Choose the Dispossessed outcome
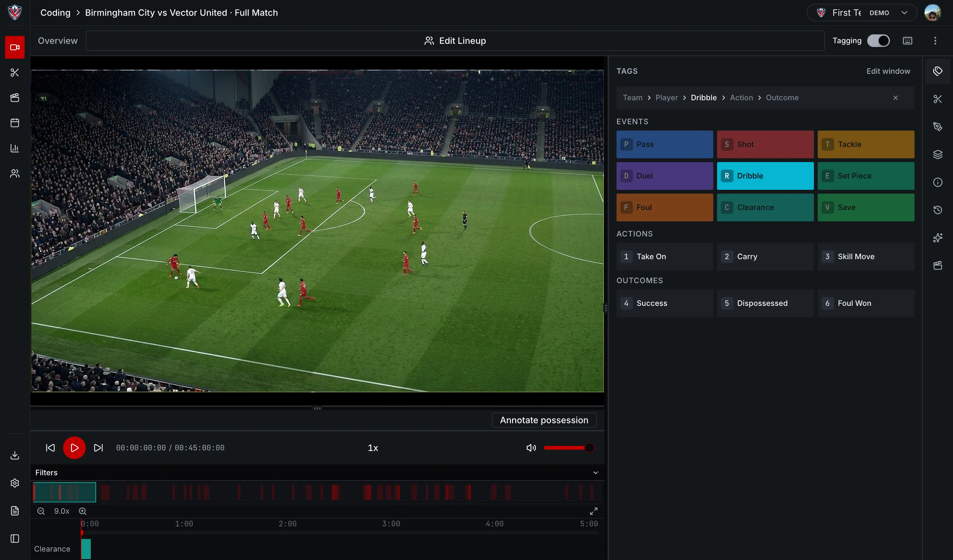953x560 pixels. tap(765, 303)
